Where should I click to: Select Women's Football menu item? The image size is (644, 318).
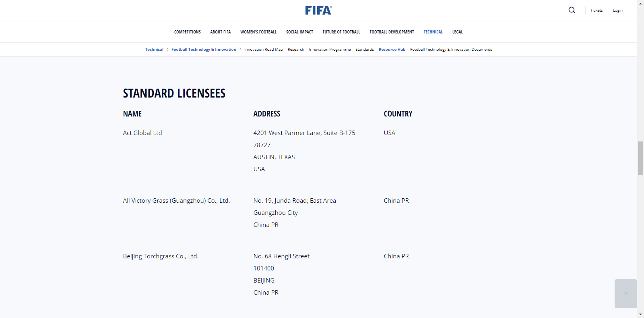pos(258,32)
